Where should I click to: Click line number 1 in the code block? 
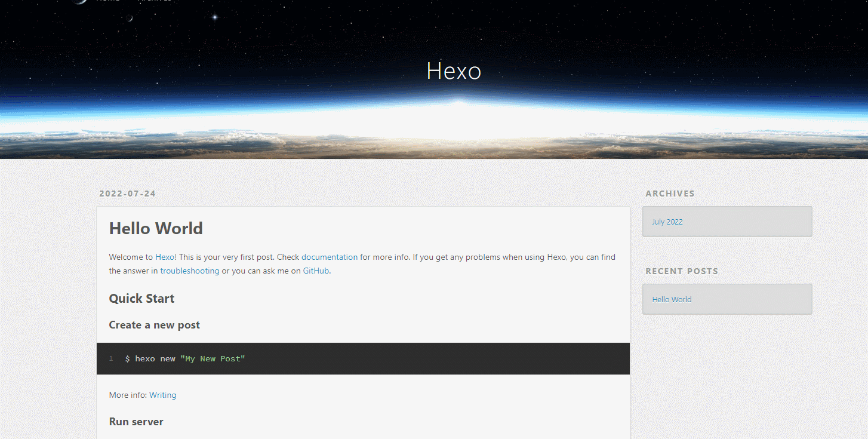111,359
